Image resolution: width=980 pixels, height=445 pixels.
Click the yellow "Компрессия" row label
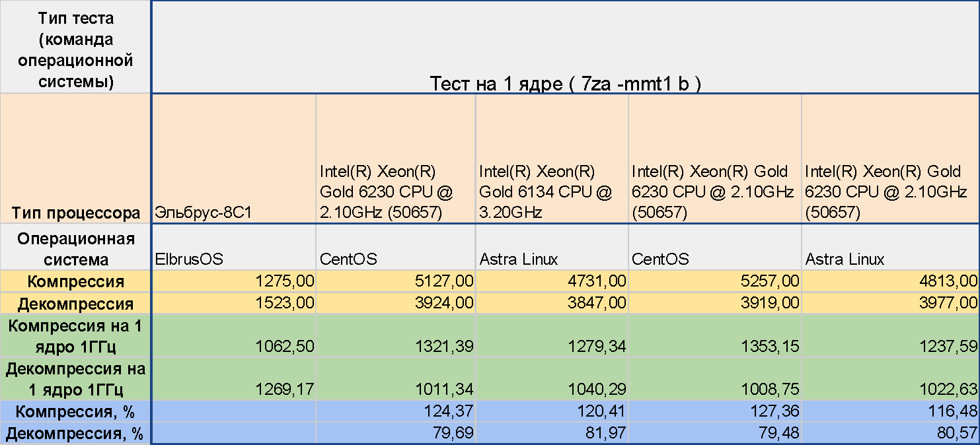point(75,281)
